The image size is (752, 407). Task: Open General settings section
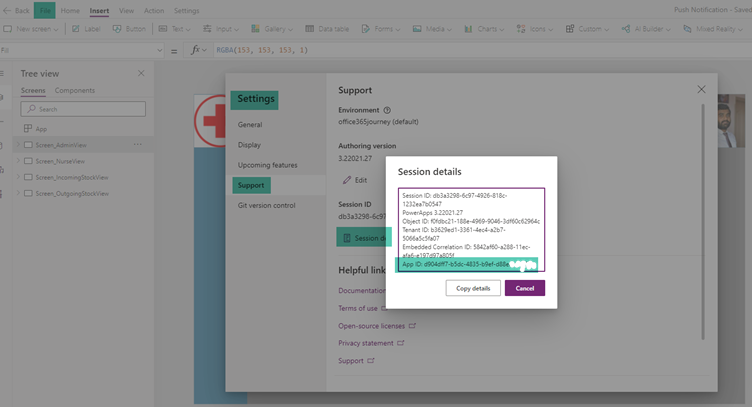coord(250,124)
